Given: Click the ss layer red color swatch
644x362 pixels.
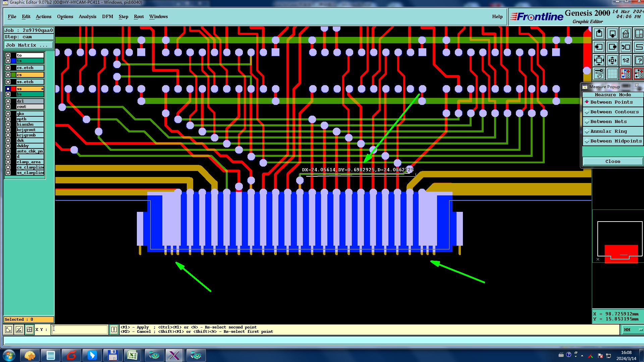Looking at the screenshot, I should (x=14, y=89).
